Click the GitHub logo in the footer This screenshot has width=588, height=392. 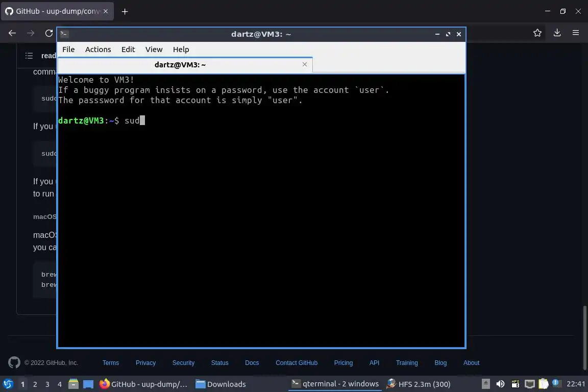click(14, 363)
